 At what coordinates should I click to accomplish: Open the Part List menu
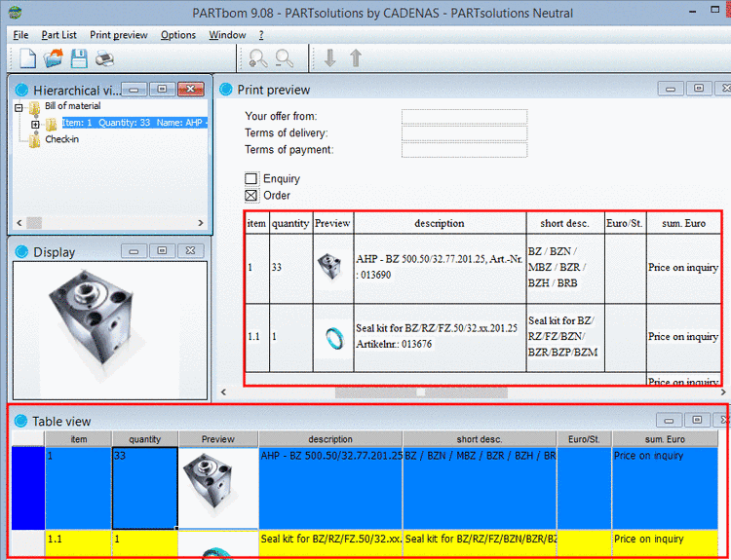click(58, 35)
